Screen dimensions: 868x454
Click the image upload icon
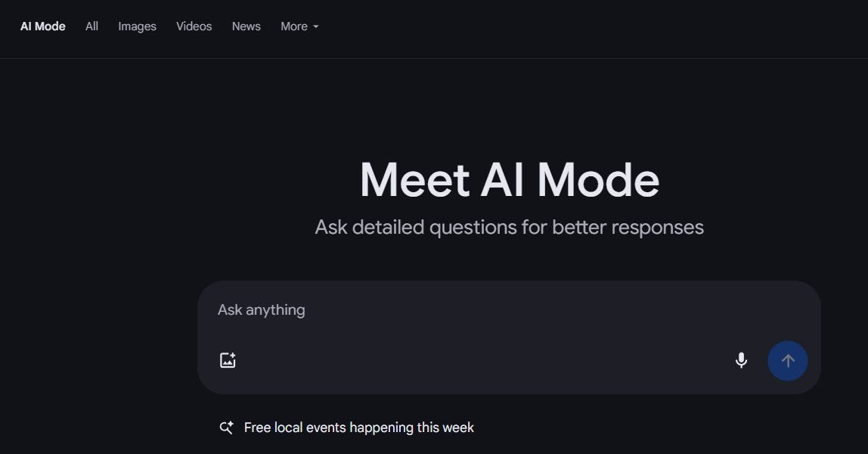(x=228, y=360)
